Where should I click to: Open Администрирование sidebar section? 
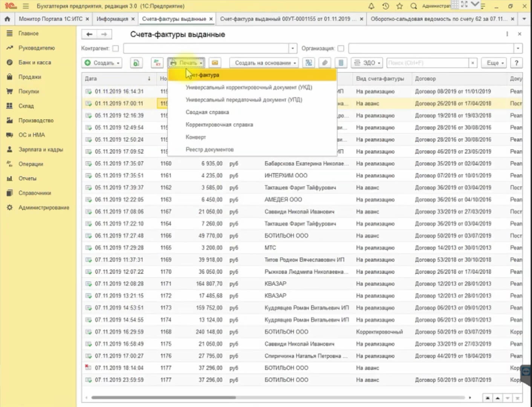(x=44, y=208)
